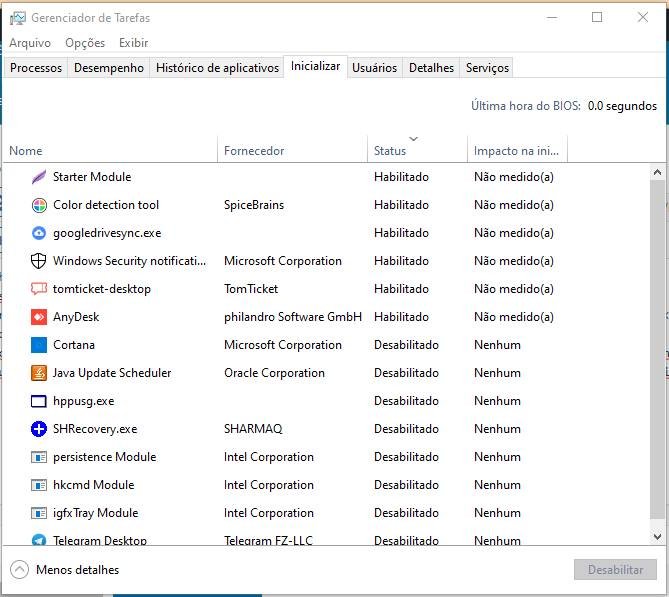Click the SHARMAQ vendor cell
The height and width of the screenshot is (597, 669).
(x=253, y=429)
